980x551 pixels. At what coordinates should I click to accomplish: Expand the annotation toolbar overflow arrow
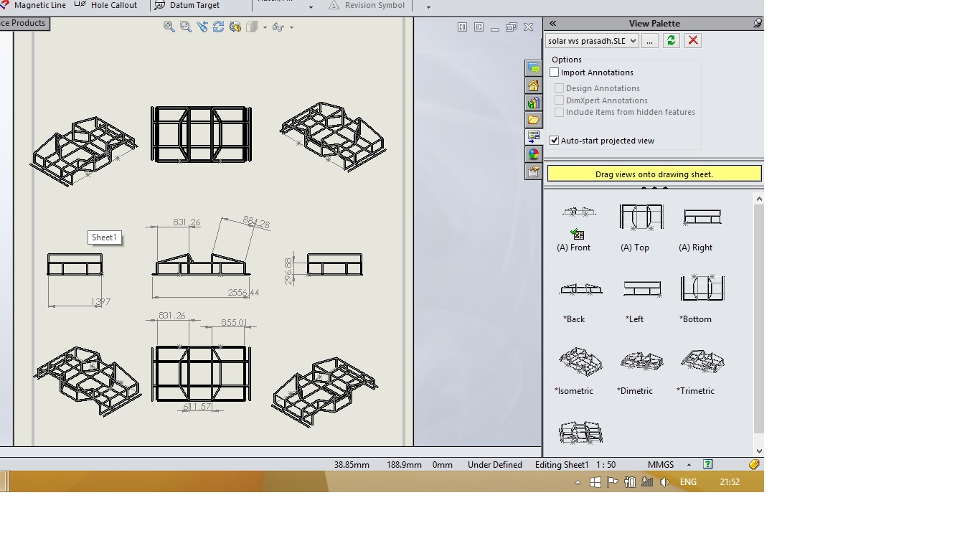coord(428,7)
